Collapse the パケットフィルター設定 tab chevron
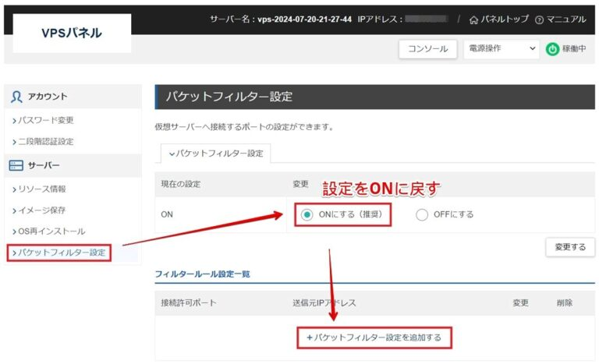Image resolution: width=599 pixels, height=364 pixels. pos(172,154)
